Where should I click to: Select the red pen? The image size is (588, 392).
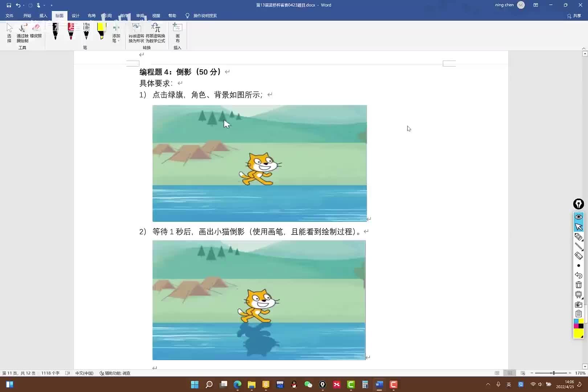(x=71, y=31)
